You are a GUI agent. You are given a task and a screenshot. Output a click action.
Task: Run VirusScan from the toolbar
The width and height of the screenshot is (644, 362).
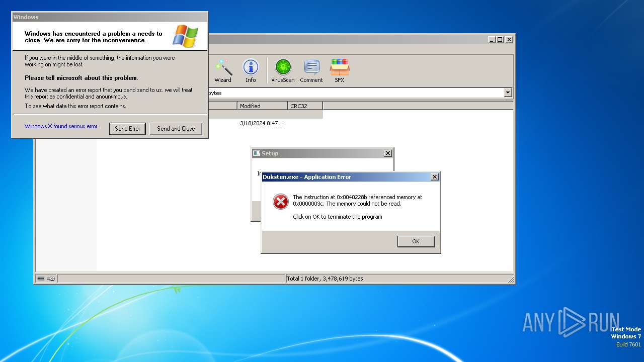tap(283, 71)
